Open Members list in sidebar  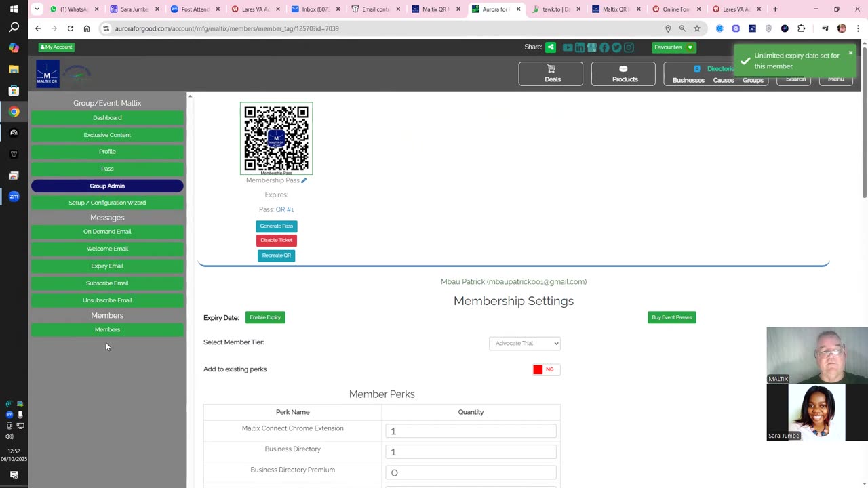point(107,329)
